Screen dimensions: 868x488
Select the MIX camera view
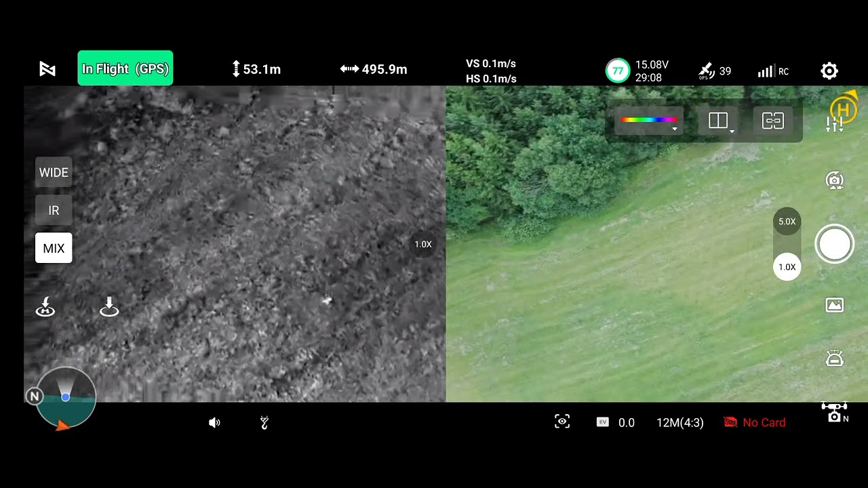54,248
